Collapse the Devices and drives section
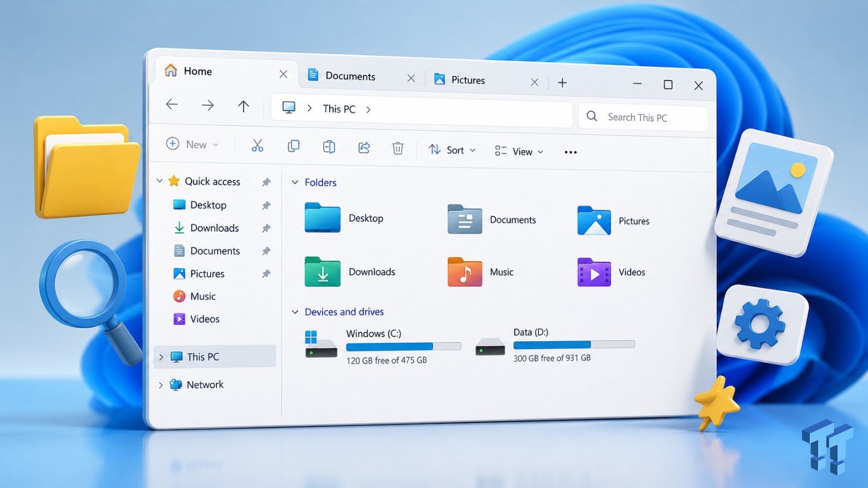 (295, 312)
